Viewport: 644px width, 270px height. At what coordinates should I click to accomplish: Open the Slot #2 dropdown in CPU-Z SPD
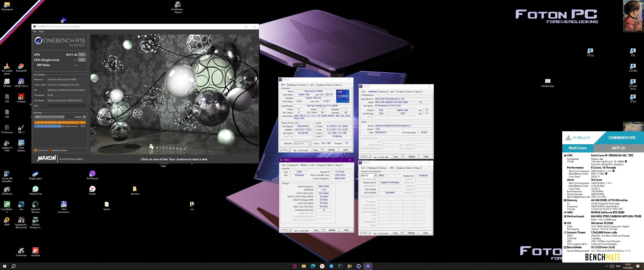(x=368, y=175)
